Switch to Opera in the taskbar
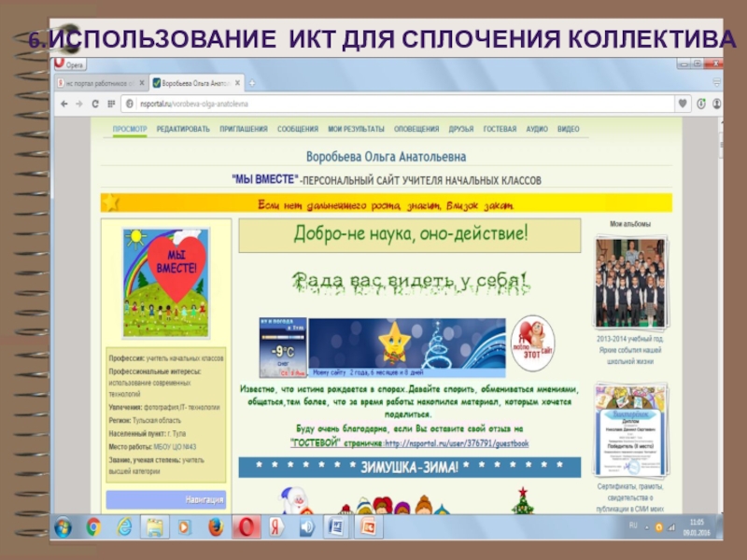 (x=247, y=527)
